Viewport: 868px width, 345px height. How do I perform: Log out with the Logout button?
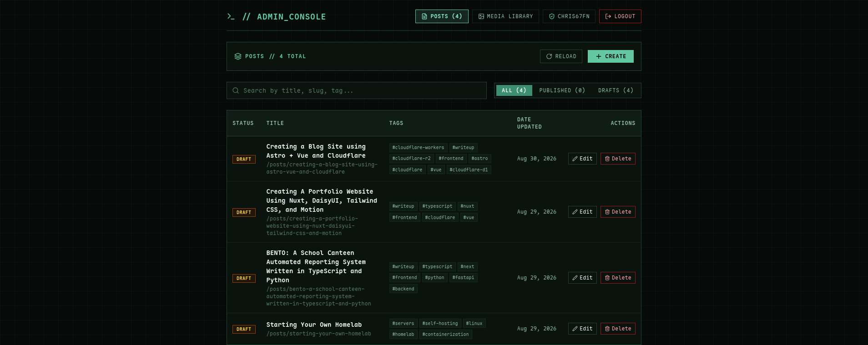point(620,16)
